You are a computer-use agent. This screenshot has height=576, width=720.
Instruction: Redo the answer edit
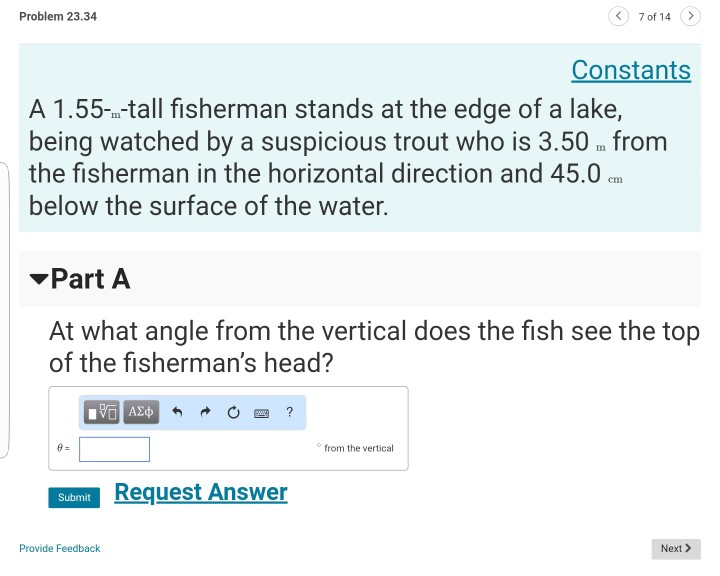pos(205,412)
